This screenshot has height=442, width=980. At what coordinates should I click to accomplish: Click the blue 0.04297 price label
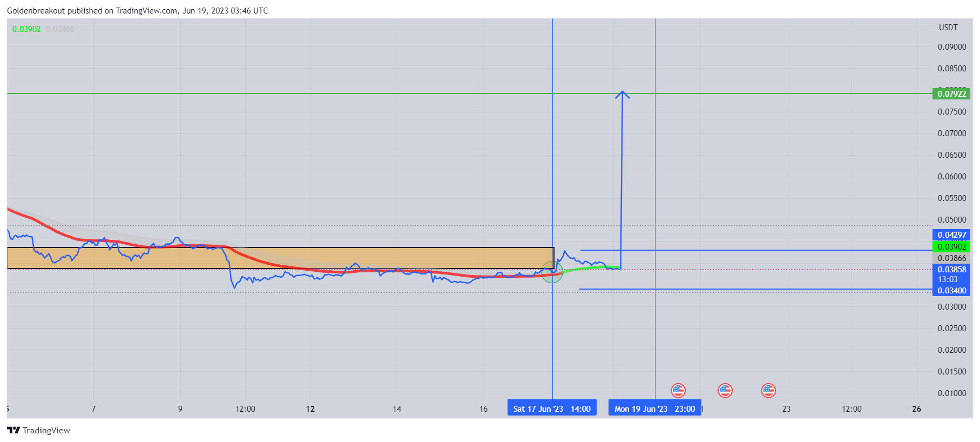click(951, 235)
